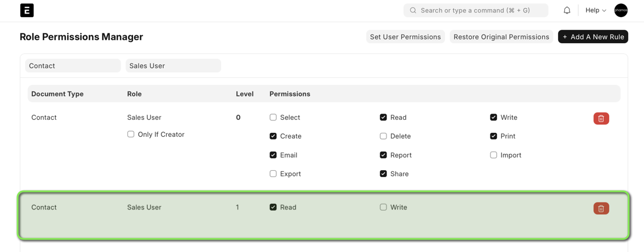This screenshot has height=252, width=644.
Task: Uncheck Write permission at level 0
Action: (494, 117)
